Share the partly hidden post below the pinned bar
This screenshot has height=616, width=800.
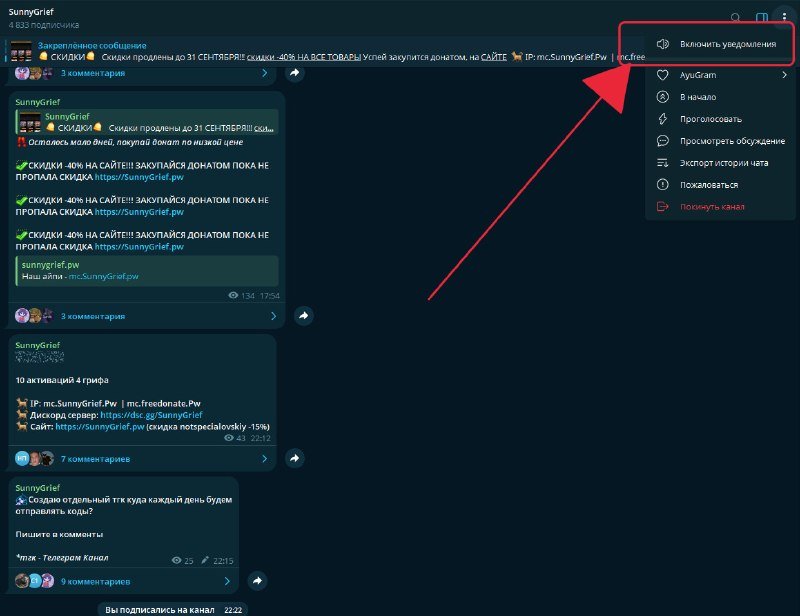[294, 73]
